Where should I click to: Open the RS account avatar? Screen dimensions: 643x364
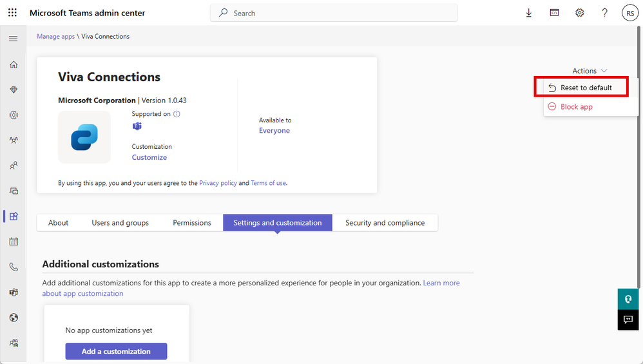pos(630,13)
